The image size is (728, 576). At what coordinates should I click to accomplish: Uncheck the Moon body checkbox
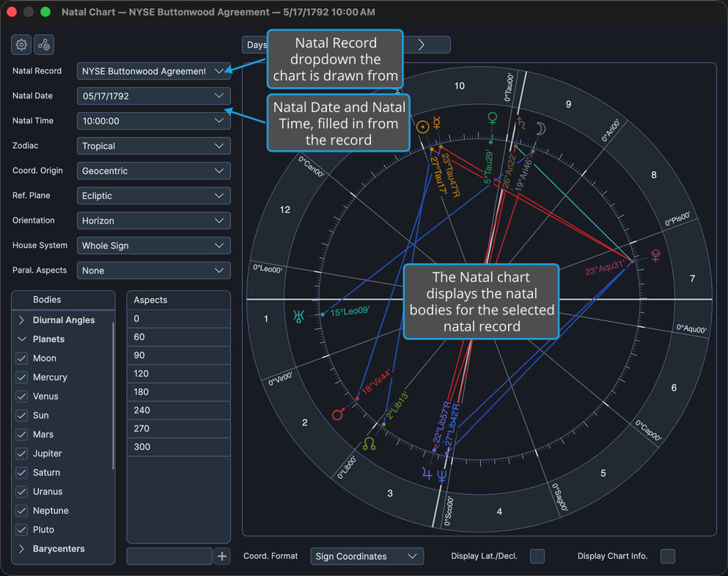tap(22, 358)
